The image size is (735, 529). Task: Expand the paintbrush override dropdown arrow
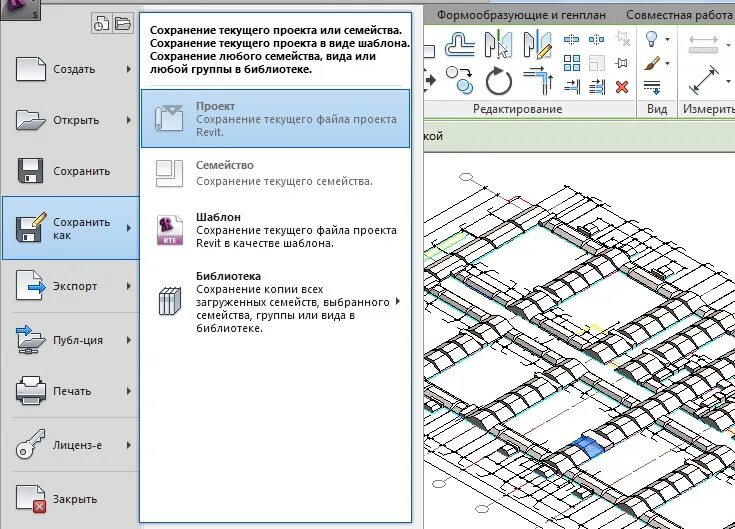(668, 63)
